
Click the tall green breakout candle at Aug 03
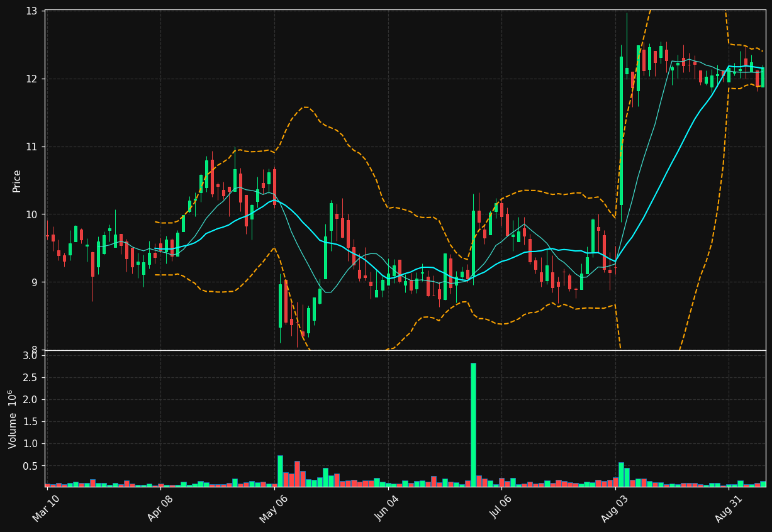pos(621,131)
